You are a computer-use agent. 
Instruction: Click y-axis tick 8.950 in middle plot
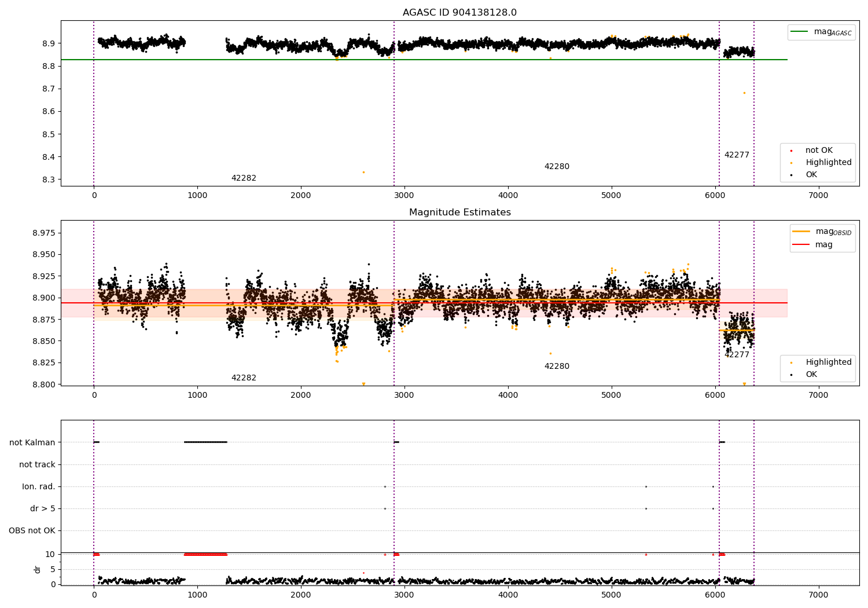[44, 254]
